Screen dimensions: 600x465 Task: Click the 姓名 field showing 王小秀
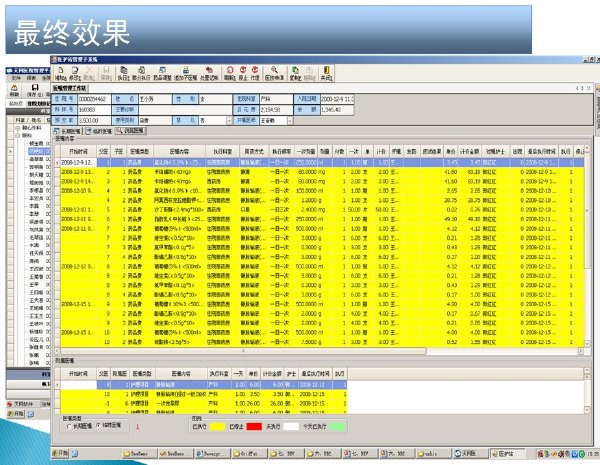coord(155,99)
